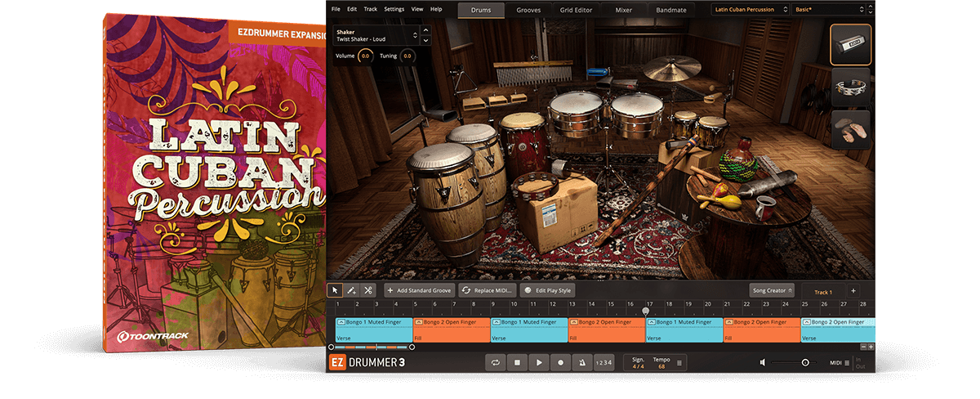Click the speaker volume icon

click(763, 362)
